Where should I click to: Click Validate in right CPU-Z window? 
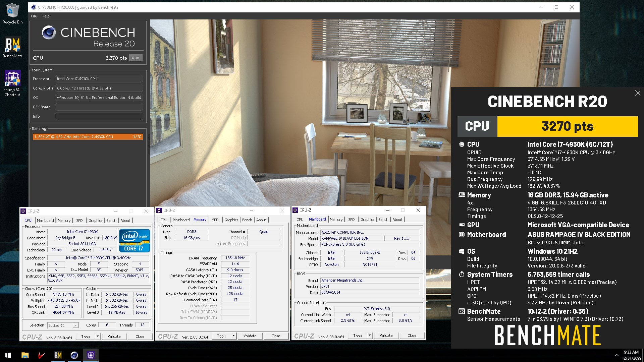coord(386,336)
